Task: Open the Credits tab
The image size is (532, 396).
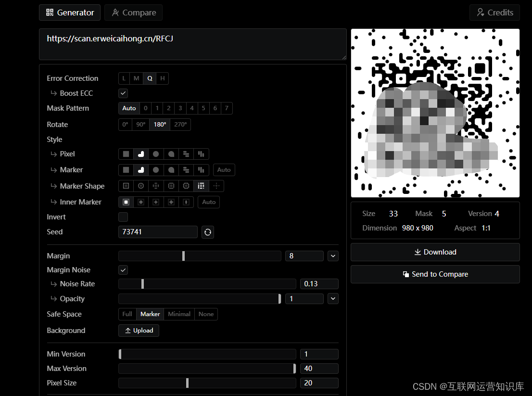Action: [x=494, y=13]
